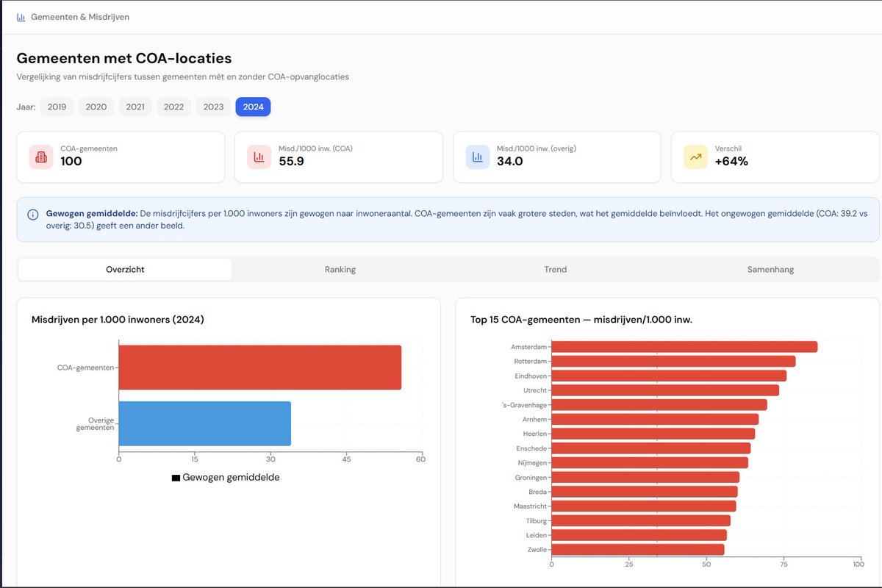Click the Zwolle bar in Top 15 chart
Image resolution: width=882 pixels, height=588 pixels.
(x=638, y=549)
